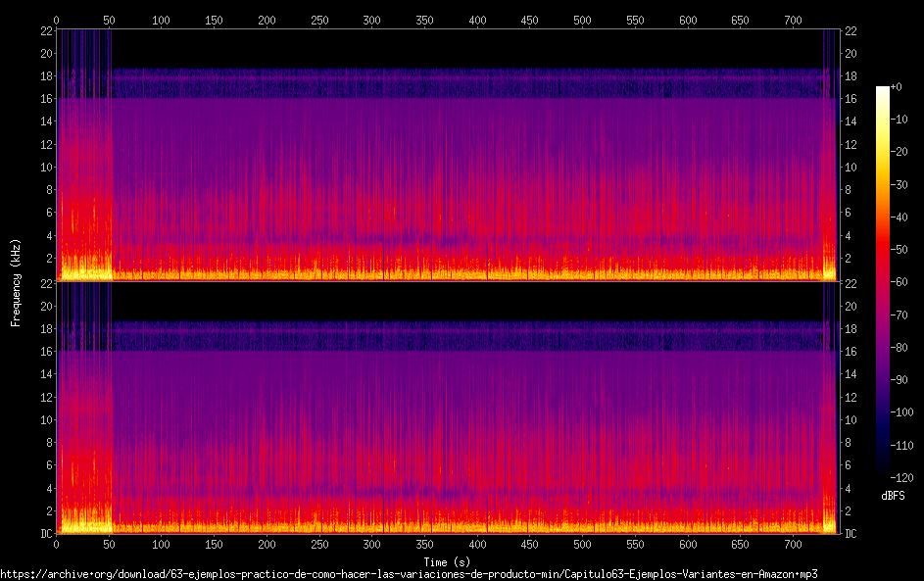Click the "+0" color scale label
The width and height of the screenshot is (924, 581).
(x=897, y=86)
